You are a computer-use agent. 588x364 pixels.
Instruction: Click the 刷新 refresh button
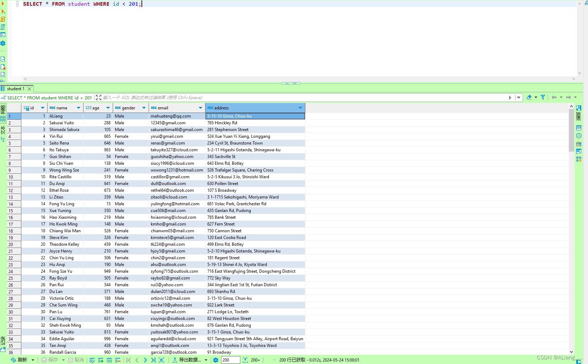pos(19,360)
